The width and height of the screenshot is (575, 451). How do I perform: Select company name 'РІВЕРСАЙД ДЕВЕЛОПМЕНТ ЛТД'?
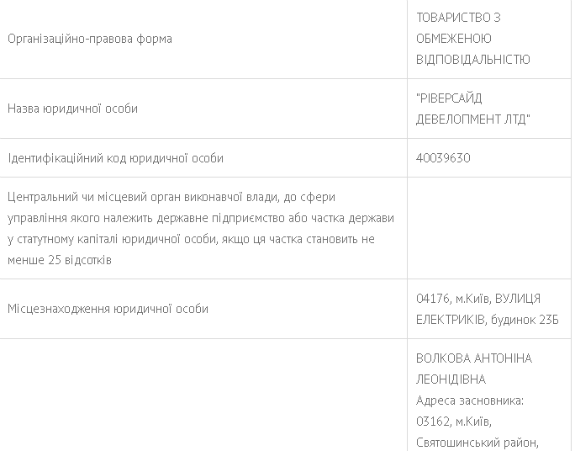(473, 109)
